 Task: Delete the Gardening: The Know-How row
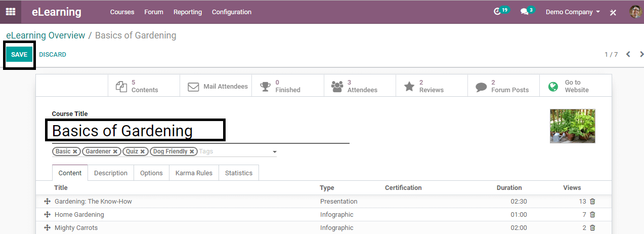coord(592,202)
